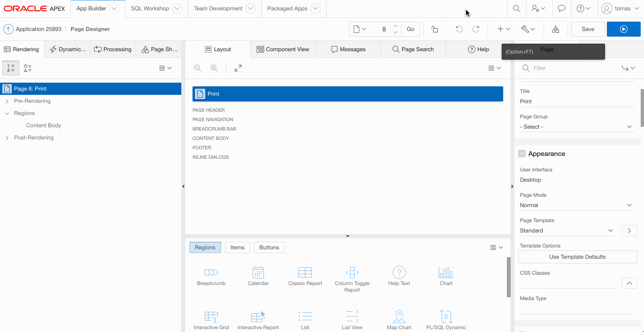The height and width of the screenshot is (332, 644).
Task: Open the Shared Components icon
Action: click(x=555, y=29)
